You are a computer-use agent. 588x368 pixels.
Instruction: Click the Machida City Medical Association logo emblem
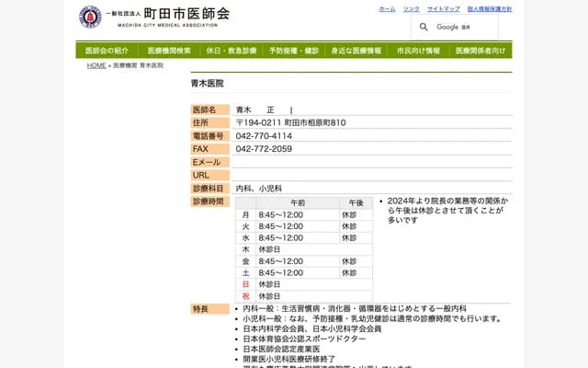click(90, 17)
